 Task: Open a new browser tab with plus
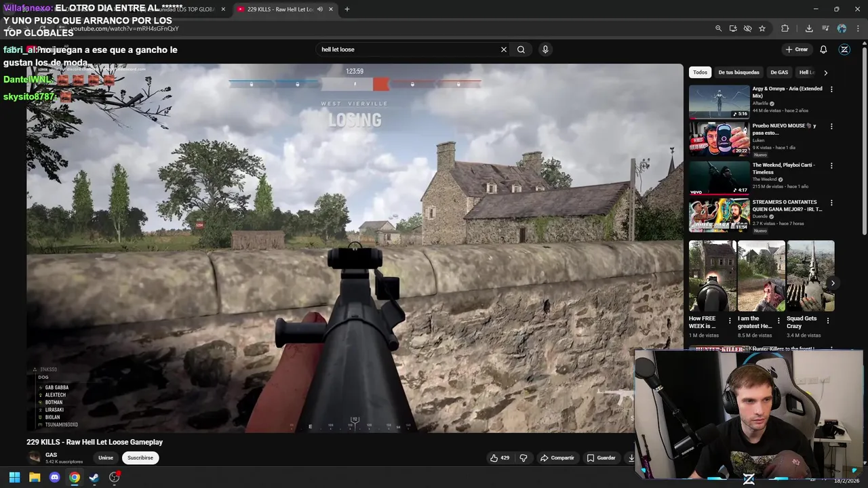point(347,9)
